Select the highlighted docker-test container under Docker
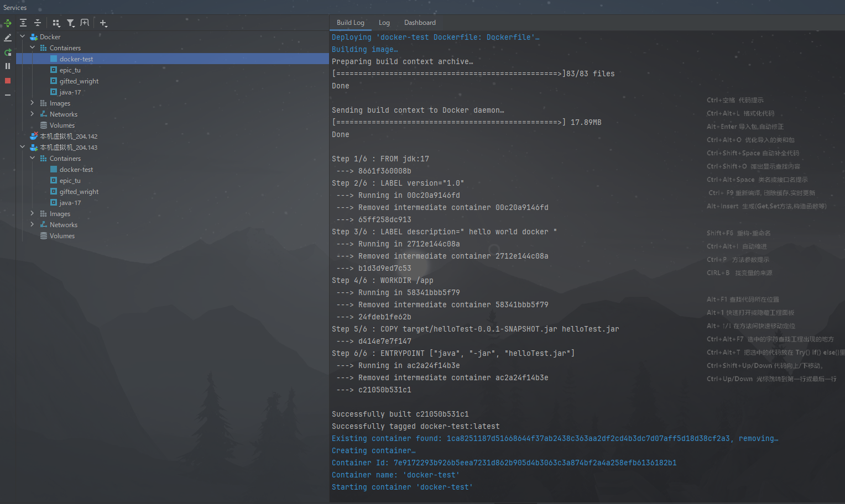The width and height of the screenshot is (845, 504). click(76, 59)
